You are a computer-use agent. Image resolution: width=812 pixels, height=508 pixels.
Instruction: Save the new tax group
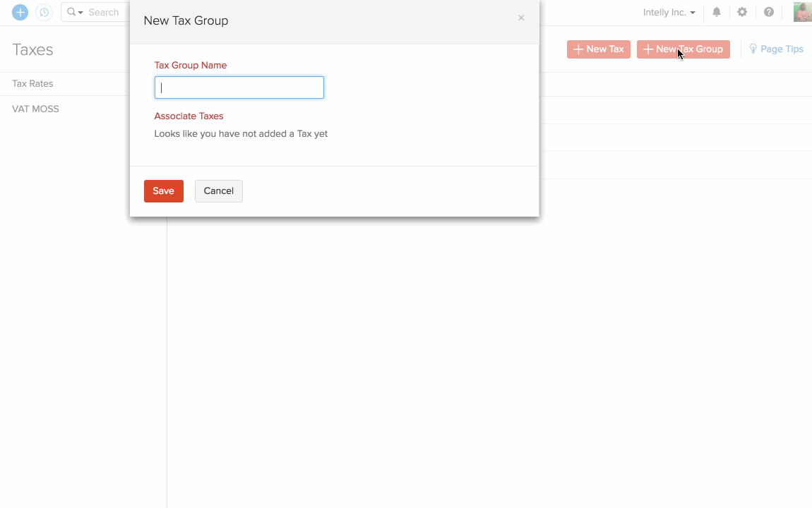point(163,191)
